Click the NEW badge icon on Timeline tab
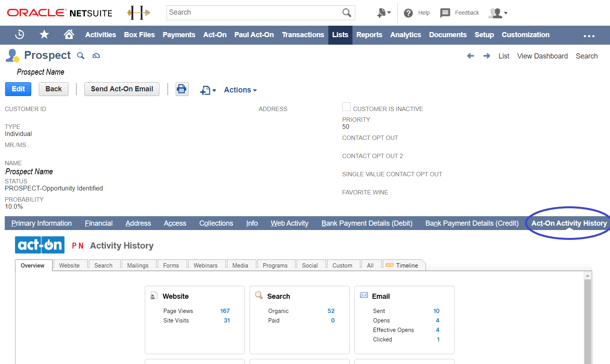610x364 pixels. pyautogui.click(x=390, y=265)
